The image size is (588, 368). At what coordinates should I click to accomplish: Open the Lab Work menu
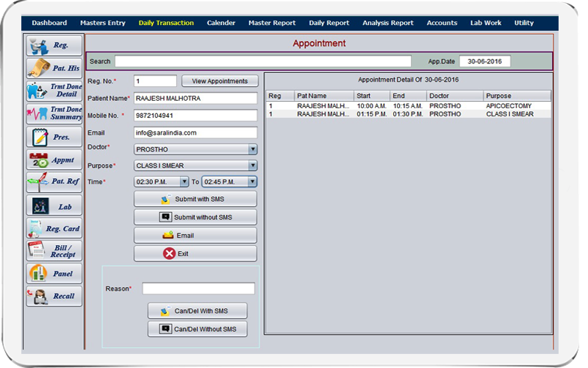486,23
